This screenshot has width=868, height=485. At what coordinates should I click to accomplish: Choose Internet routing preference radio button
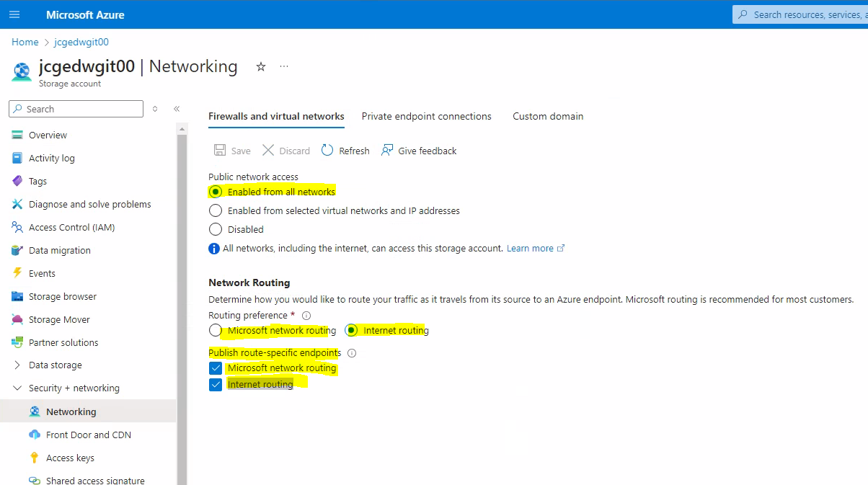click(351, 330)
